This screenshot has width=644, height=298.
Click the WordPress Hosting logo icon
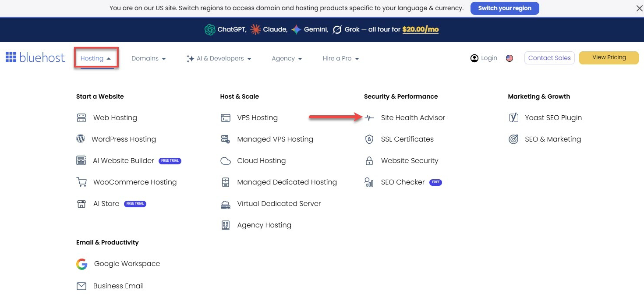pyautogui.click(x=81, y=139)
